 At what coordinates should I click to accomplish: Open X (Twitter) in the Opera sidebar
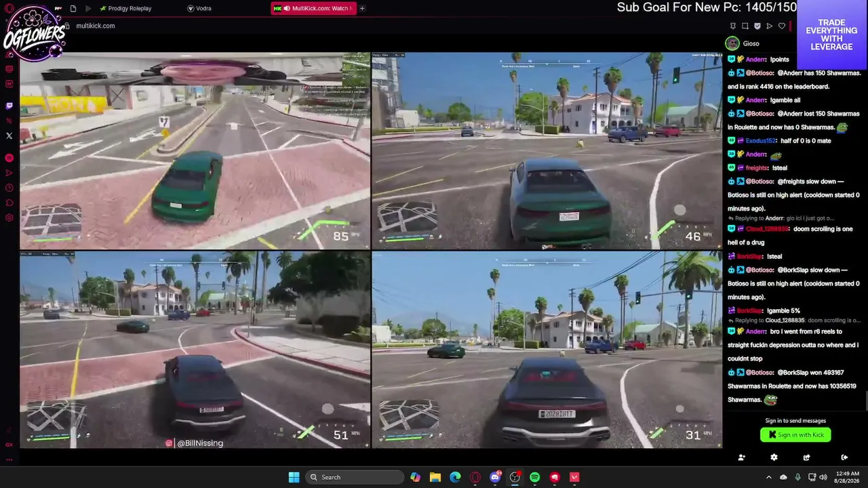[x=9, y=136]
